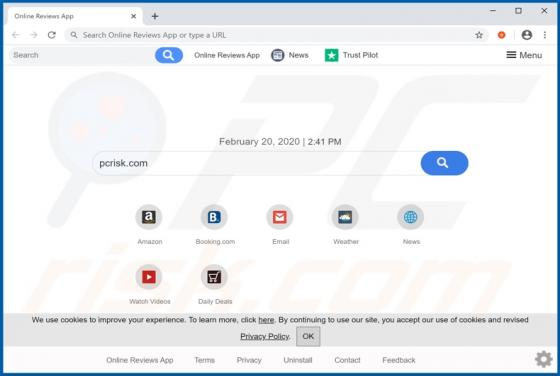Viewport: 560px width, 376px height.
Task: Open Chrome's three-dot menu
Action: click(x=545, y=35)
